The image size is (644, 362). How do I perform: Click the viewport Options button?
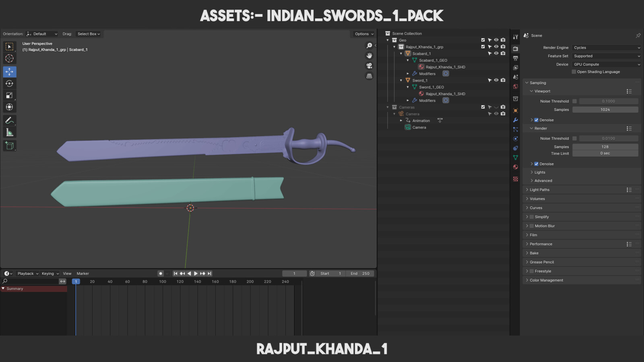(x=364, y=34)
